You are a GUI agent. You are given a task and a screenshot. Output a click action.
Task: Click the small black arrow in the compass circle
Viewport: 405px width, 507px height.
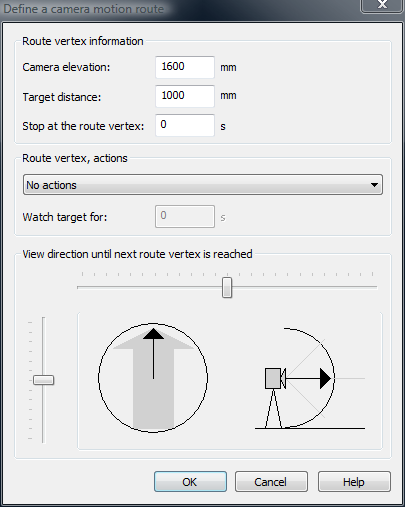[153, 353]
